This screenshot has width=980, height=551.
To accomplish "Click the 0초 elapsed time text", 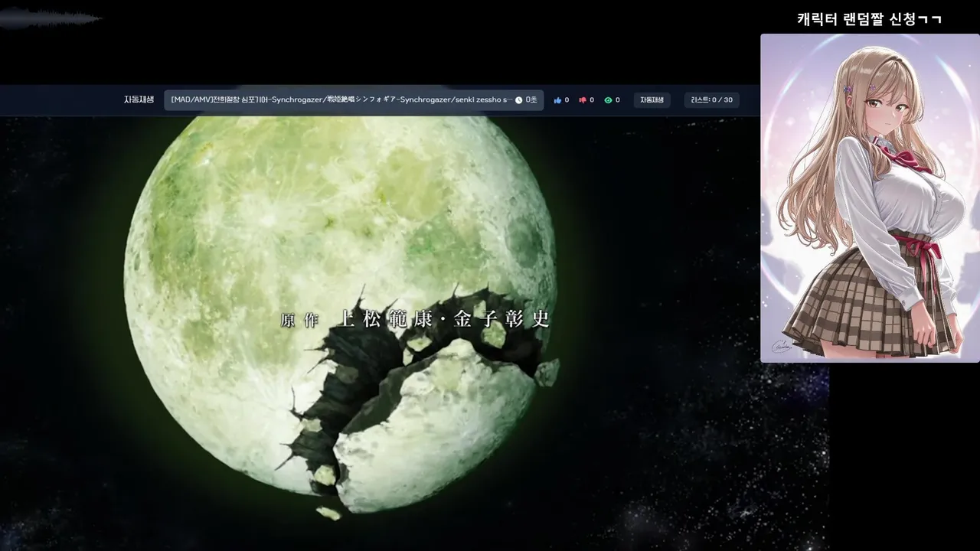I will [x=531, y=100].
